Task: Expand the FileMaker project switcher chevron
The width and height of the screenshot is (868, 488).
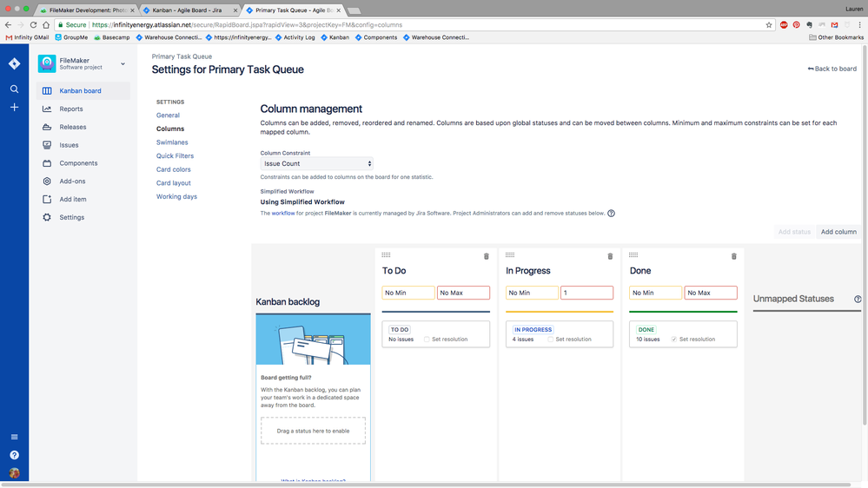Action: (123, 64)
